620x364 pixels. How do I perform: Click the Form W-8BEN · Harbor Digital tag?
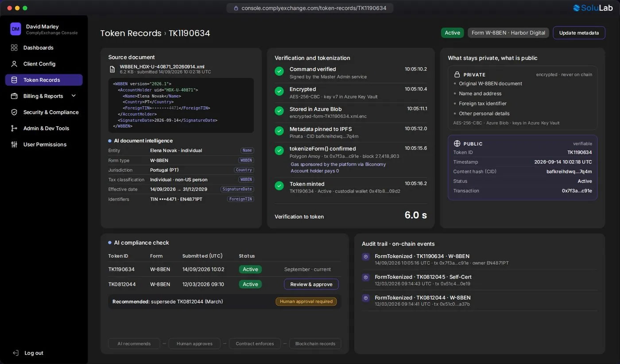508,33
